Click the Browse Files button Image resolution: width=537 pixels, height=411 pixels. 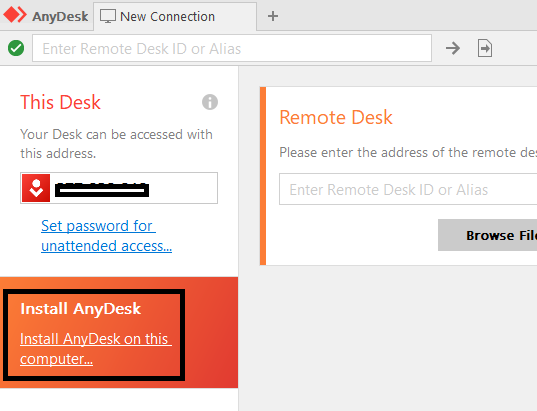(488, 235)
